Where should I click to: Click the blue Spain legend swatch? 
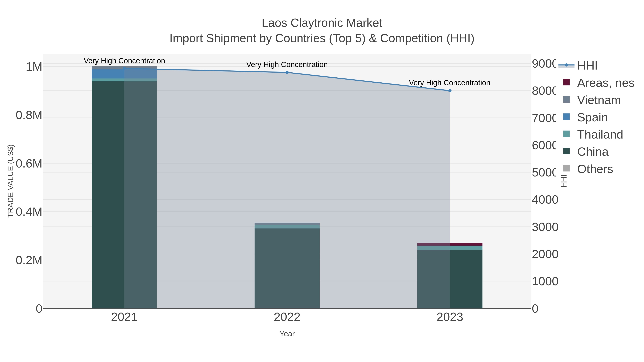tap(566, 117)
